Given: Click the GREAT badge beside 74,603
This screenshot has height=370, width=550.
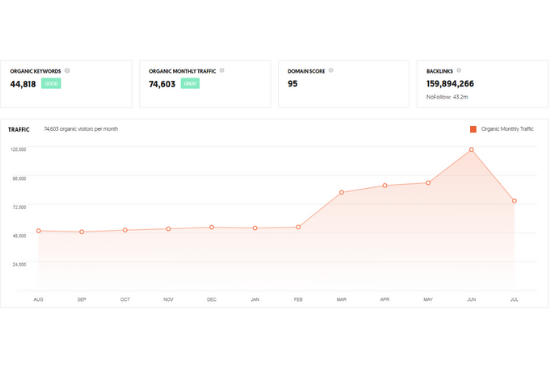Looking at the screenshot, I should click(x=190, y=83).
